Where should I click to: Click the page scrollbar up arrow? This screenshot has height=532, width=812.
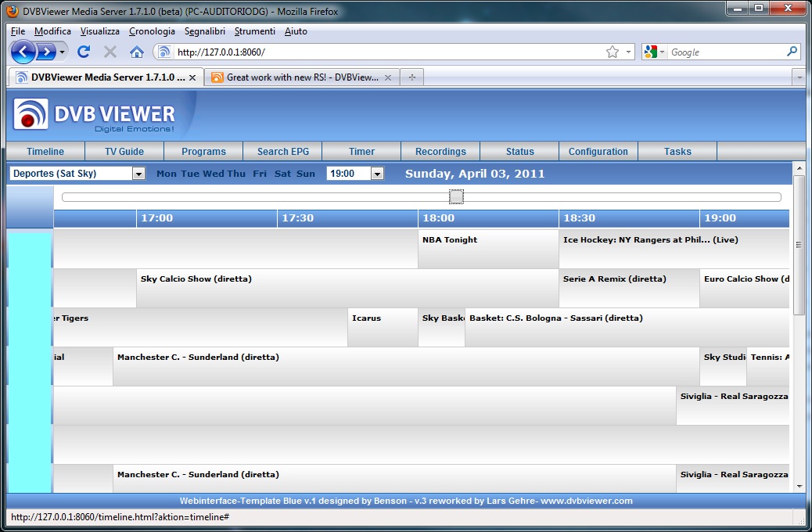click(799, 168)
